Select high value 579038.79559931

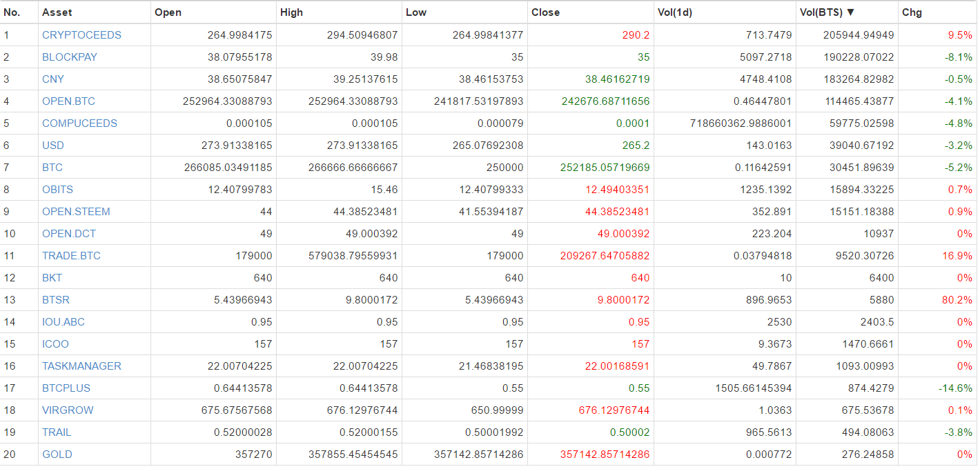[x=353, y=256]
